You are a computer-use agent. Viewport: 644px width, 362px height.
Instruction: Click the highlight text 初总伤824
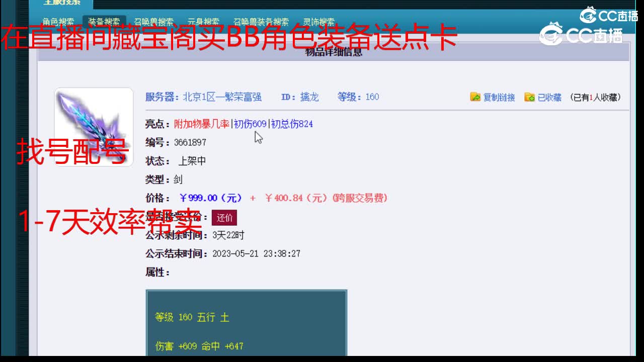(292, 124)
